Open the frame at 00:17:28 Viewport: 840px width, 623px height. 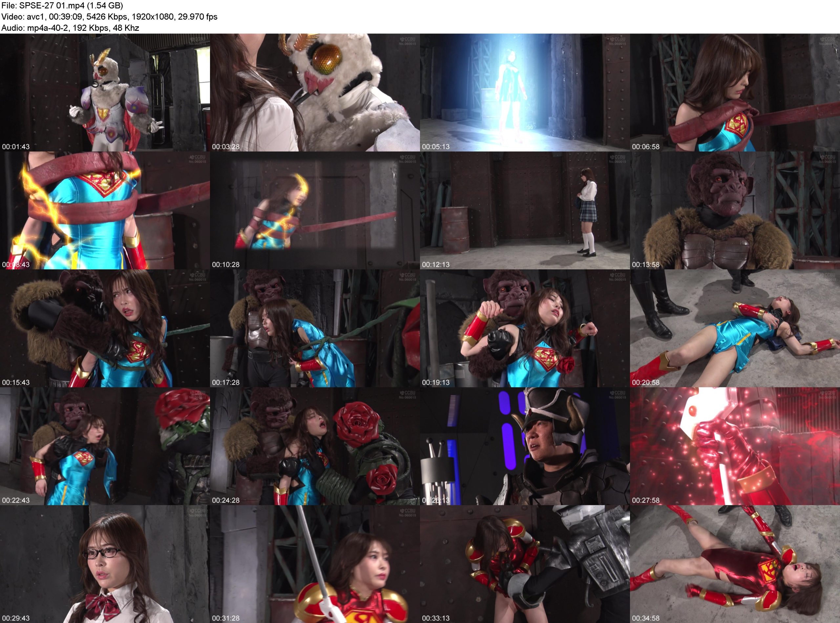pos(315,328)
